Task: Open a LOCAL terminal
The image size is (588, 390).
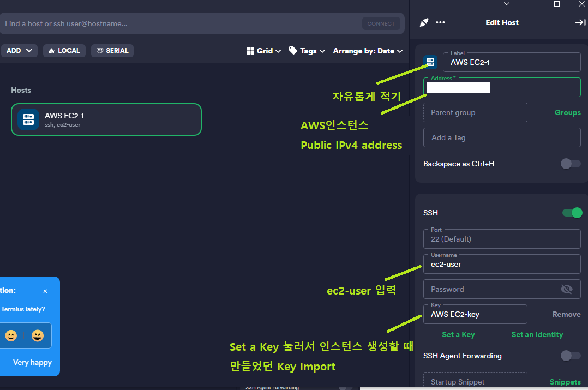Action: [64, 51]
